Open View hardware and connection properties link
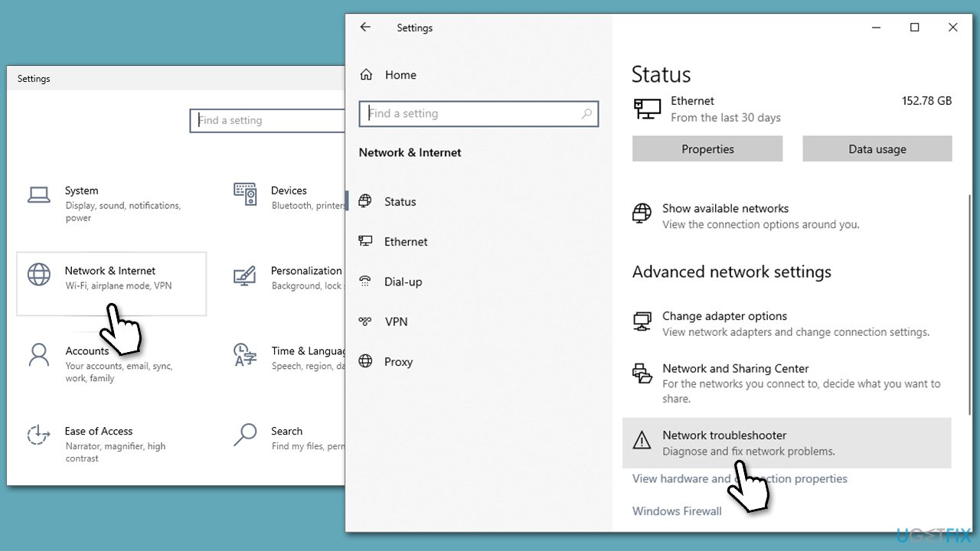The width and height of the screenshot is (980, 551). pos(740,478)
